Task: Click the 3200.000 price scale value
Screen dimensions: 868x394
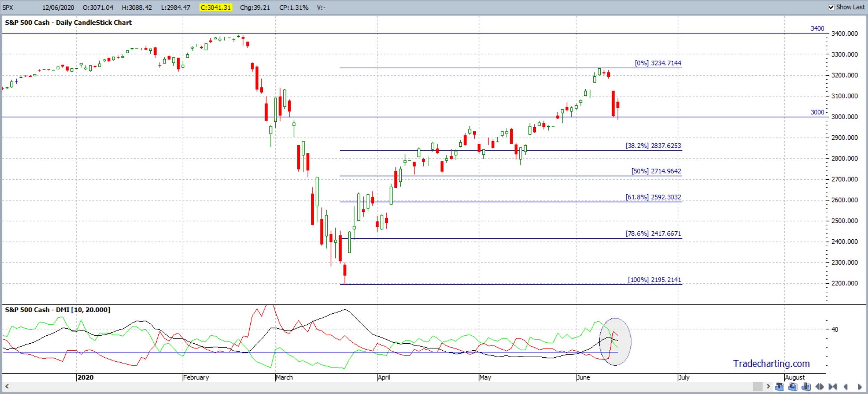Action: point(844,75)
